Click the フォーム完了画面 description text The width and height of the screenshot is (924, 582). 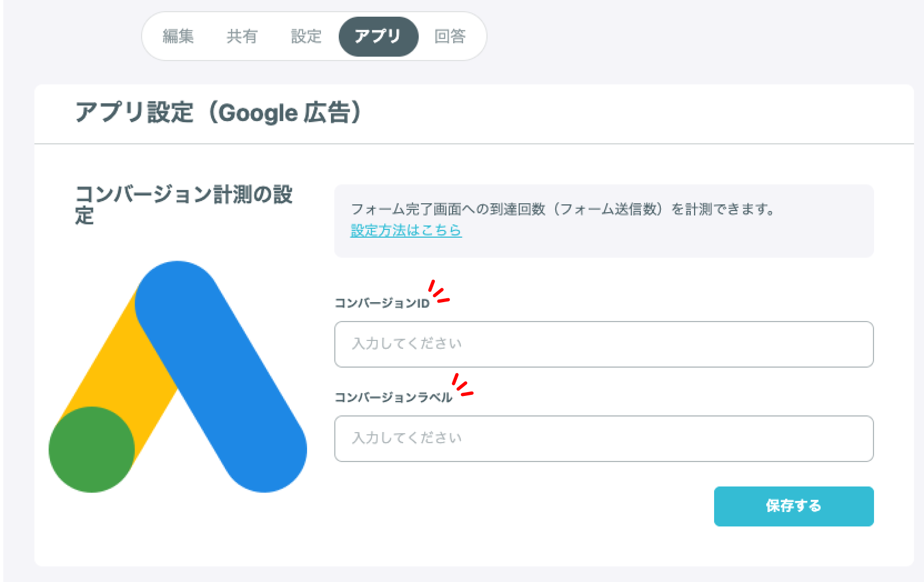point(562,209)
